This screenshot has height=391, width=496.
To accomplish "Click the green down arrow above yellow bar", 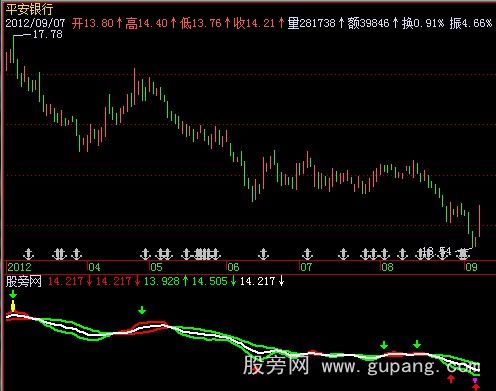I will tap(13, 294).
